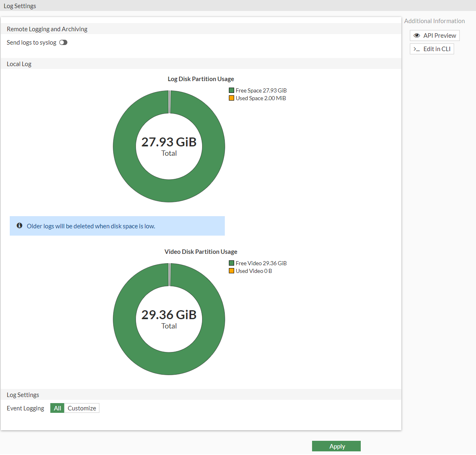Screen dimensions: 476x455
Task: Enable Send logs to syslog
Action: click(x=63, y=42)
